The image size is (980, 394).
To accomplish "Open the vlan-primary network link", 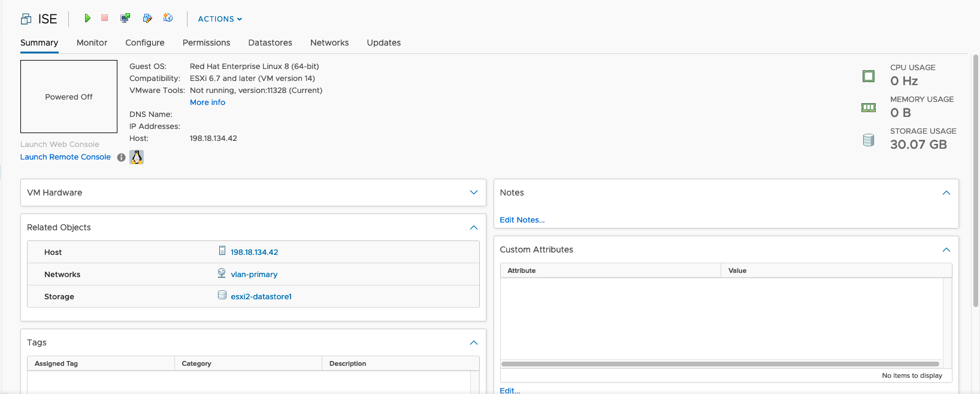I will point(254,275).
